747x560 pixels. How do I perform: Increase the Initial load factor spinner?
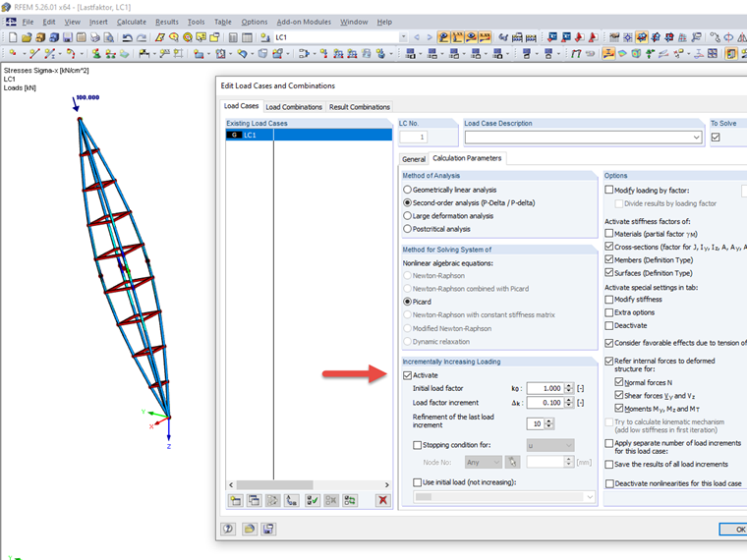pyautogui.click(x=568, y=386)
